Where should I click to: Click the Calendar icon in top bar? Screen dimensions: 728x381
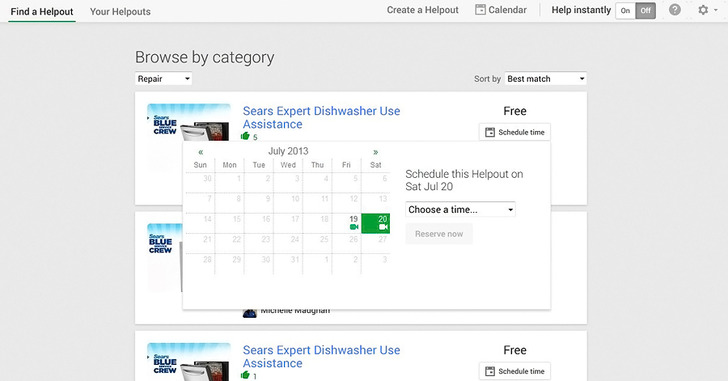point(480,10)
